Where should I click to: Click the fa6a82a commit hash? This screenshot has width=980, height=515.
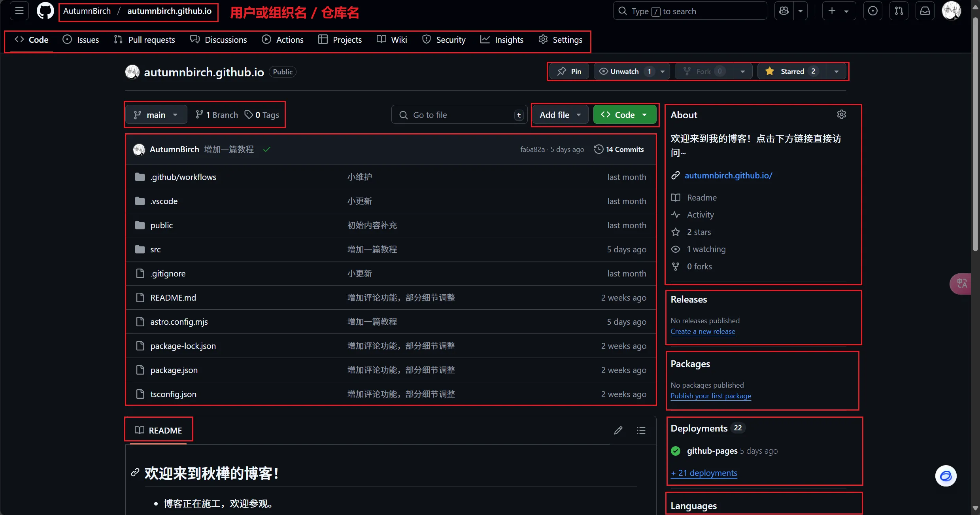tap(532, 149)
